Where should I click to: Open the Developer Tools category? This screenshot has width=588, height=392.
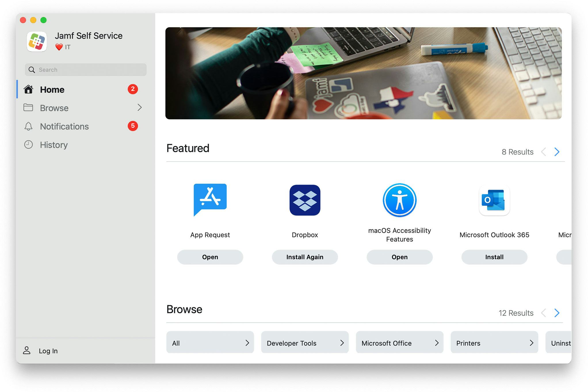coord(305,343)
